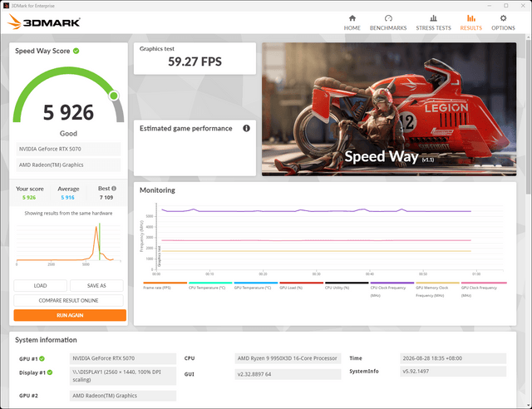The height and width of the screenshot is (409, 532).
Task: Minimize the 3DMark window
Action: tap(490, 6)
